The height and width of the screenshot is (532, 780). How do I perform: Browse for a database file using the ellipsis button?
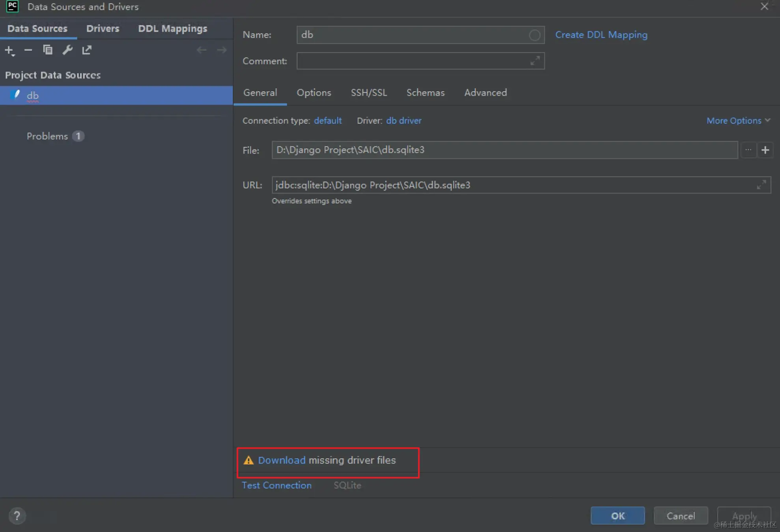point(748,150)
